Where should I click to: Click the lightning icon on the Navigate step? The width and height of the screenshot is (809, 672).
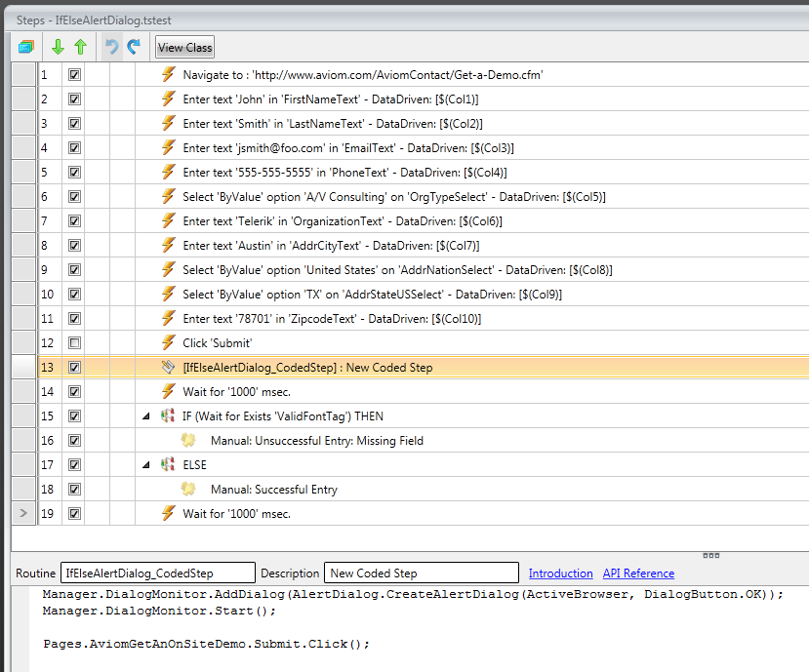pyautogui.click(x=168, y=74)
